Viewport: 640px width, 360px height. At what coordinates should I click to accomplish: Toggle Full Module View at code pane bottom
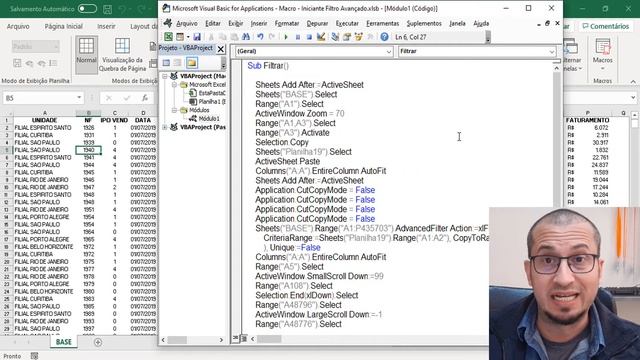coord(244,338)
